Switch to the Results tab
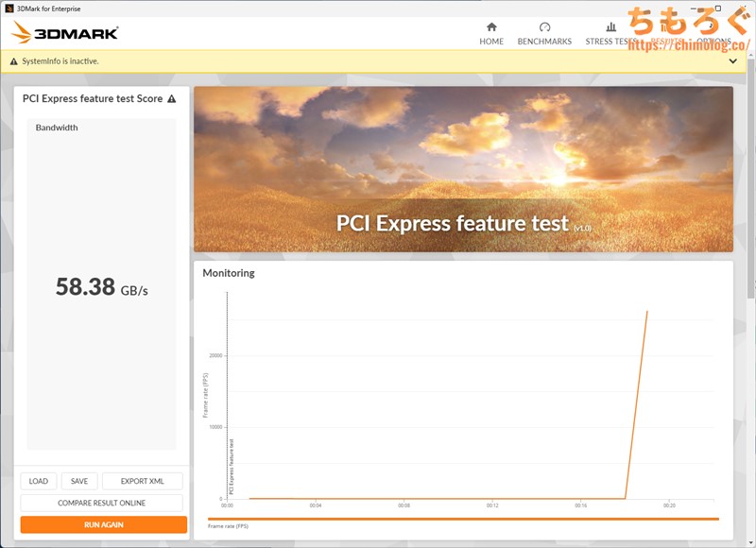 click(667, 41)
